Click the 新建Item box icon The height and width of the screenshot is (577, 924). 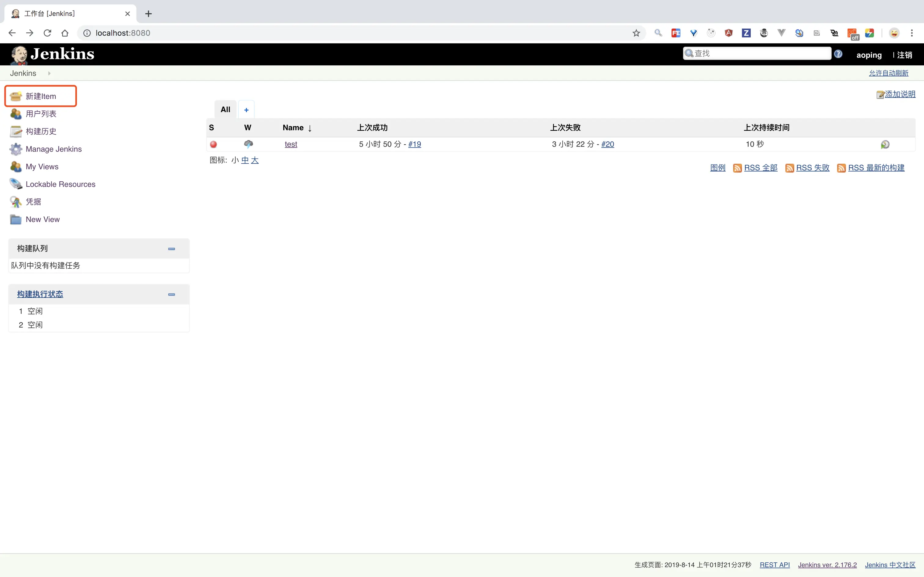tap(16, 96)
